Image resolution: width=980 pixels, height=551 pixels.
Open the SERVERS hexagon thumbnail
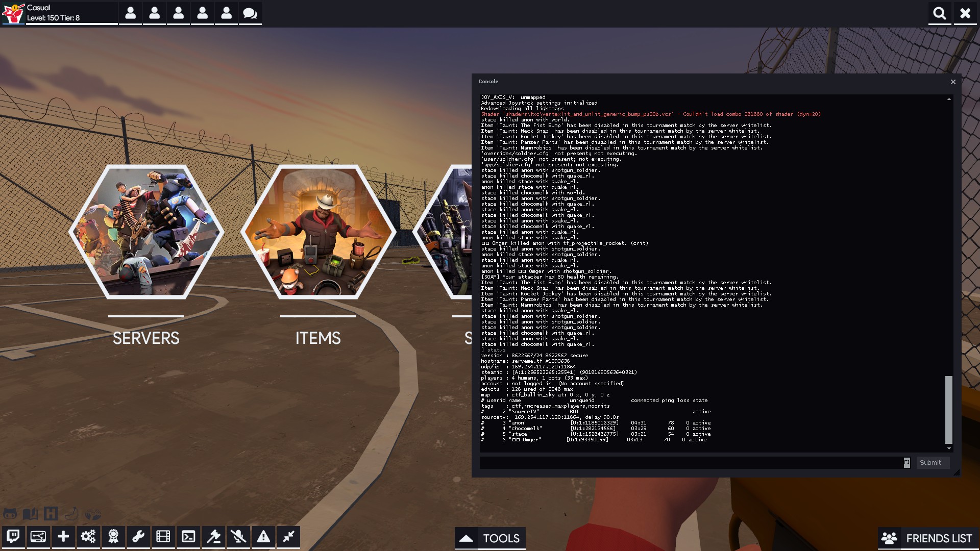pyautogui.click(x=146, y=232)
